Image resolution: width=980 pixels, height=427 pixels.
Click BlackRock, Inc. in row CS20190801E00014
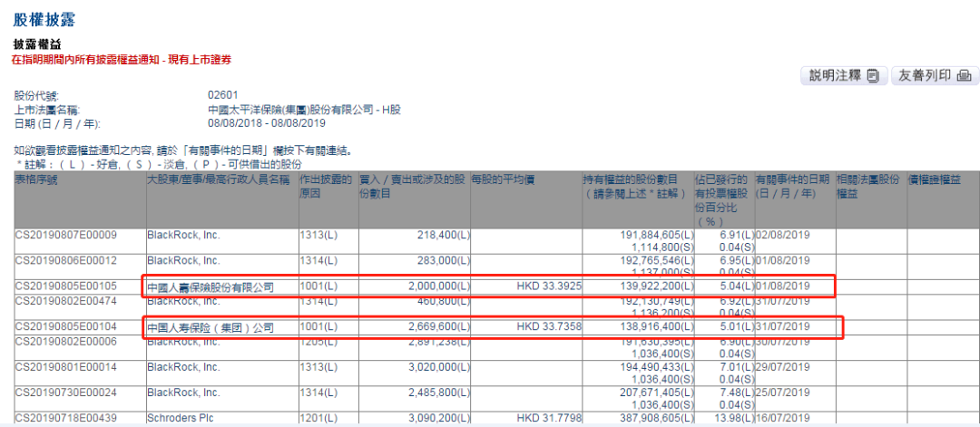point(183,366)
